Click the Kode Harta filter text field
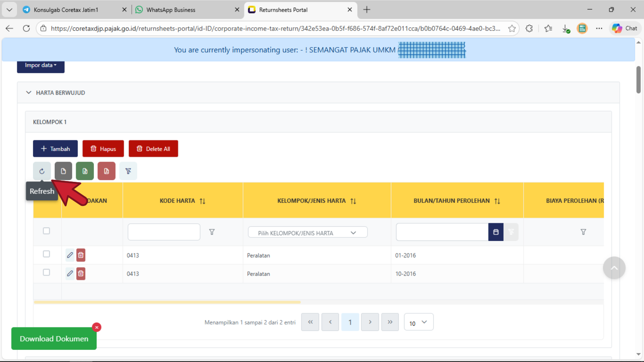 pos(164,232)
